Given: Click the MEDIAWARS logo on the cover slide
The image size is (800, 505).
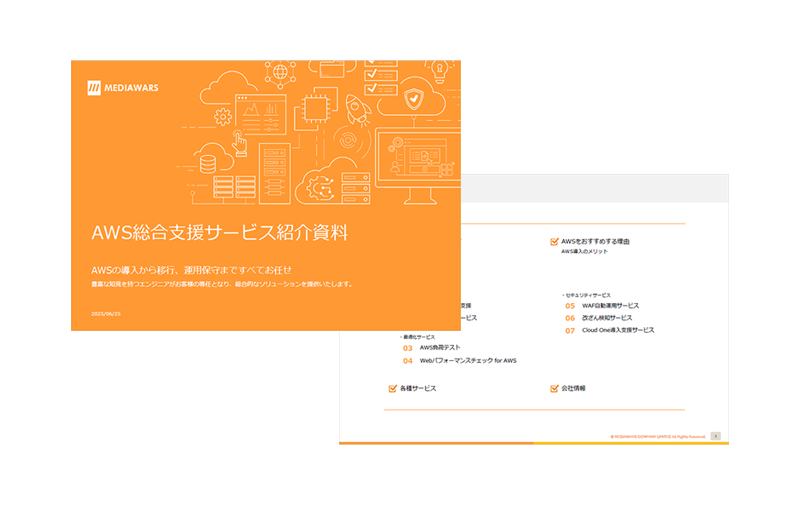Looking at the screenshot, I should click(x=123, y=88).
